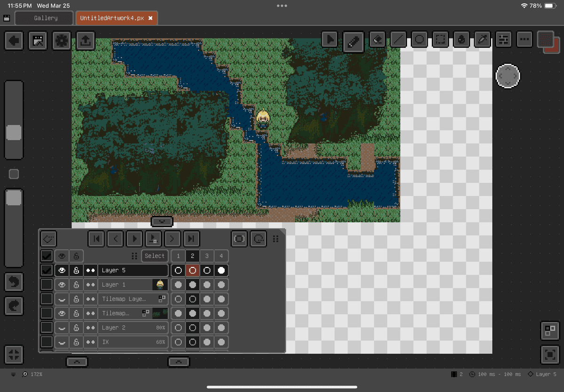Collapse the timeline panel with the down chevron
The width and height of the screenshot is (564, 392).
(x=162, y=221)
